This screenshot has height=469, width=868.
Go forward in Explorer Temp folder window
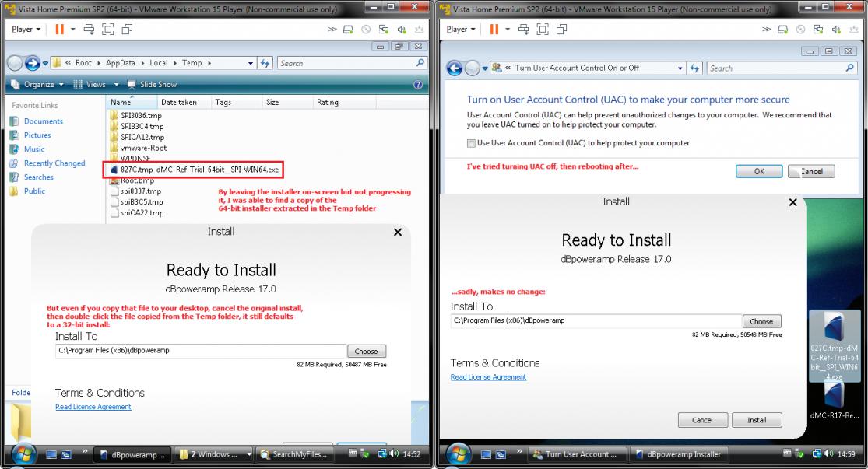32,63
